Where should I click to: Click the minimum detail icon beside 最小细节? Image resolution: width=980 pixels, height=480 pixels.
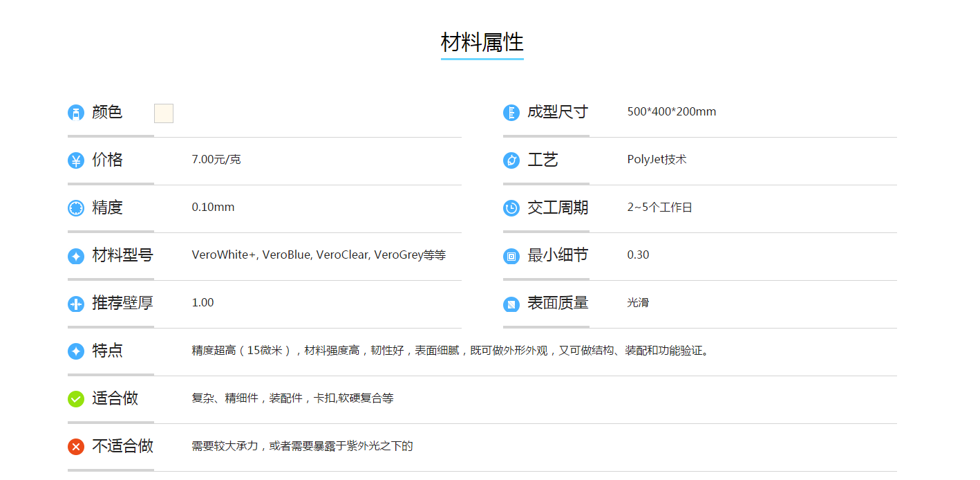[511, 256]
